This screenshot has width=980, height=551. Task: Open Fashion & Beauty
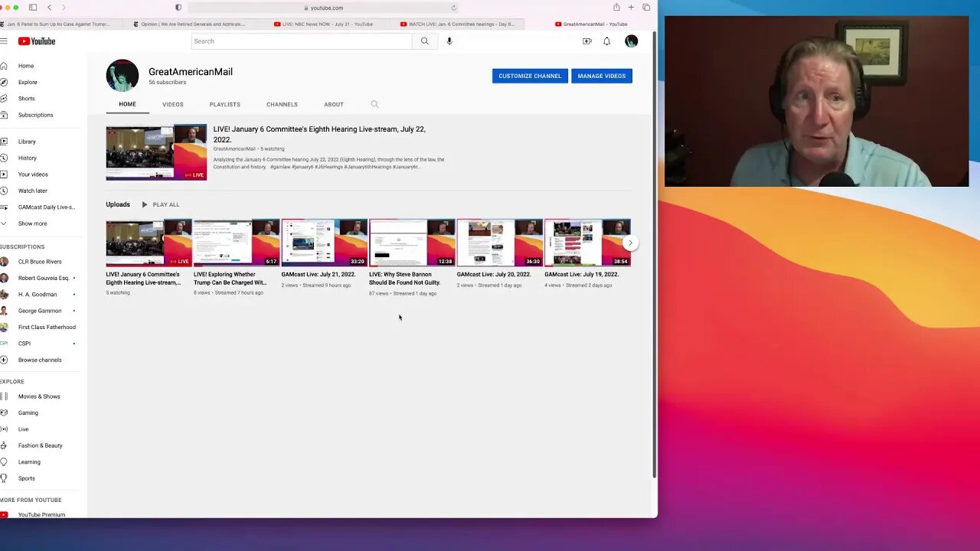tap(42, 445)
